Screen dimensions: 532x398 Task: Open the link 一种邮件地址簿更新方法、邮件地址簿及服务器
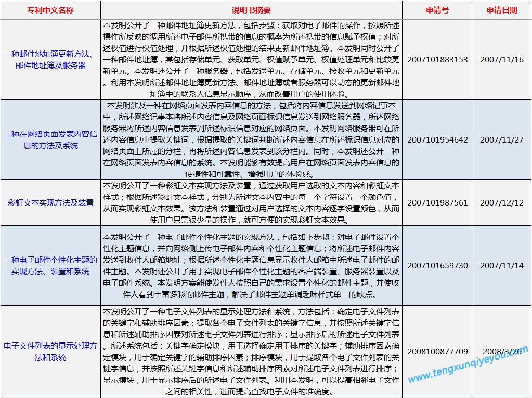50,59
